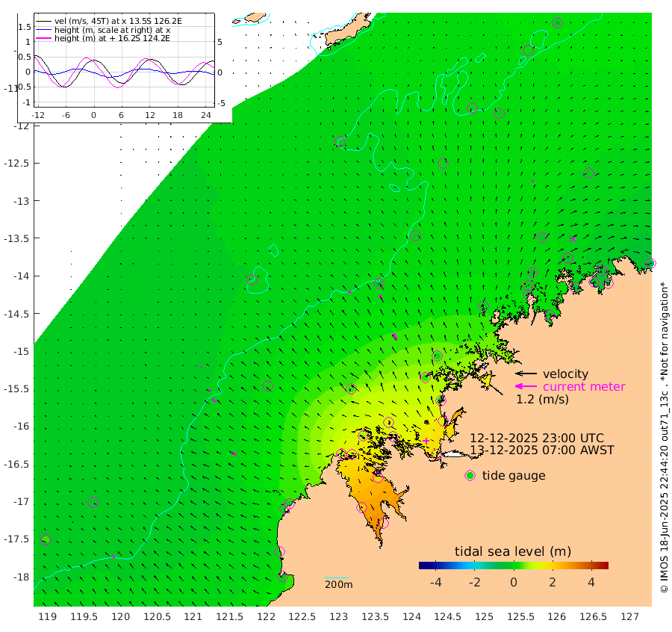Screen dimensions: 672x632
Task: Click the tide gauge circle near 13.5S 125.8E
Action: coord(543,237)
